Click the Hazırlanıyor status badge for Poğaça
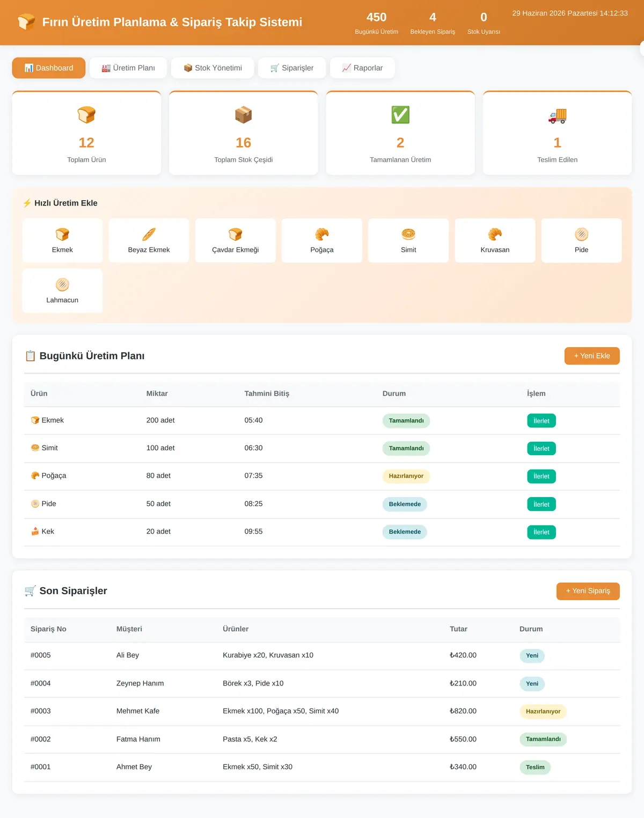 click(406, 476)
